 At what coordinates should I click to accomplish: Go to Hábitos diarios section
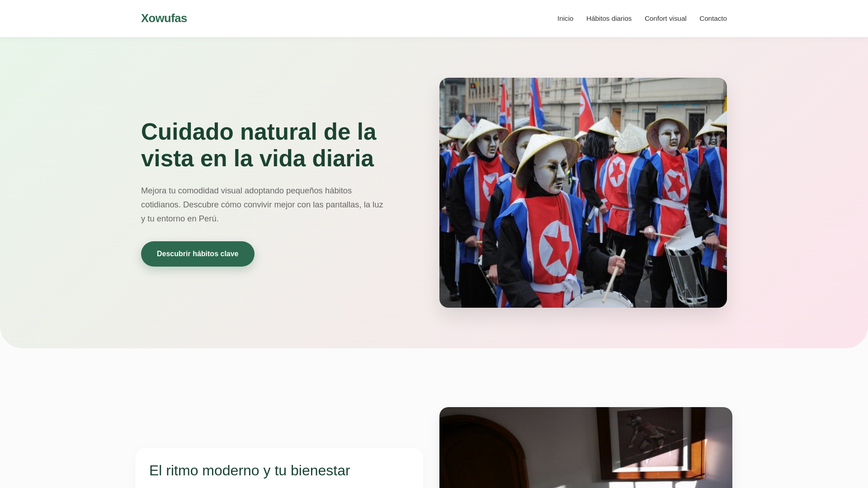[x=609, y=19]
